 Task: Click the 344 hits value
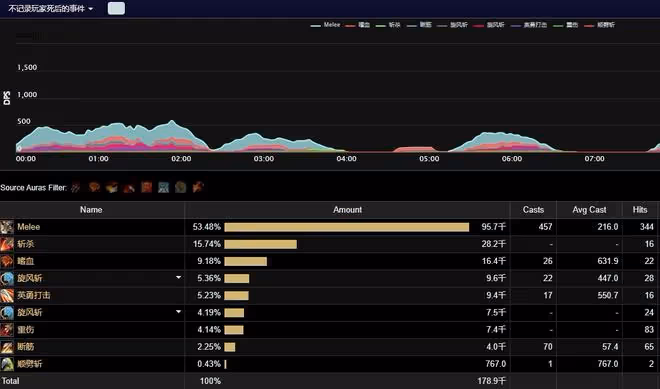(x=647, y=227)
